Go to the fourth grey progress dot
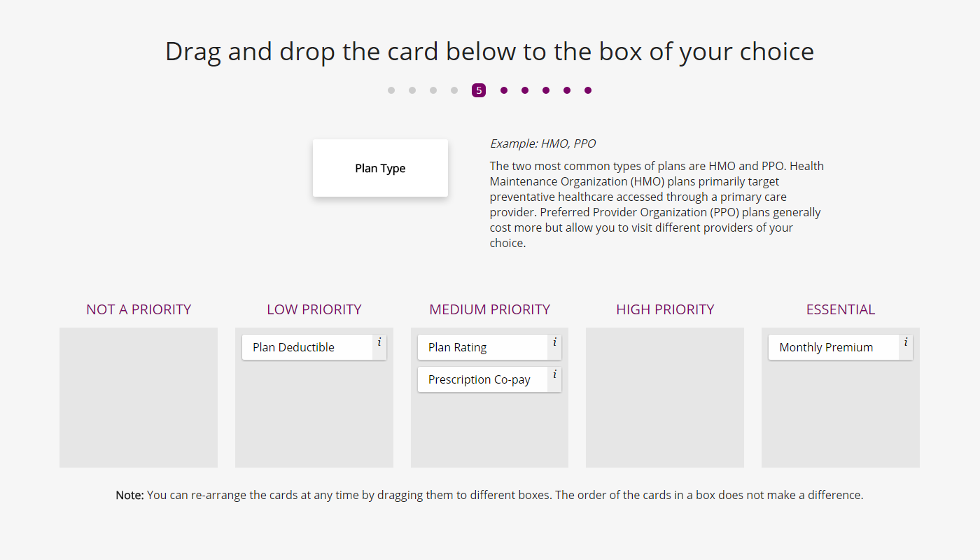 [454, 90]
